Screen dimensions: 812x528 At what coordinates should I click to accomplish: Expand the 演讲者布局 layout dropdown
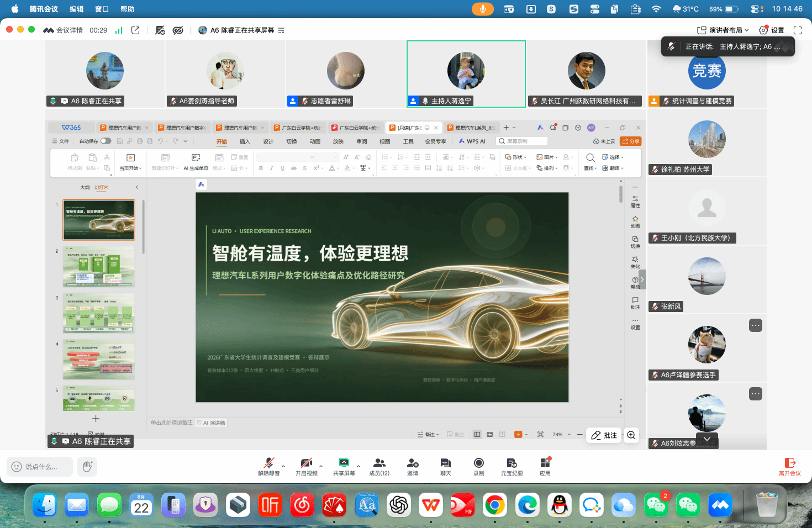pyautogui.click(x=723, y=30)
